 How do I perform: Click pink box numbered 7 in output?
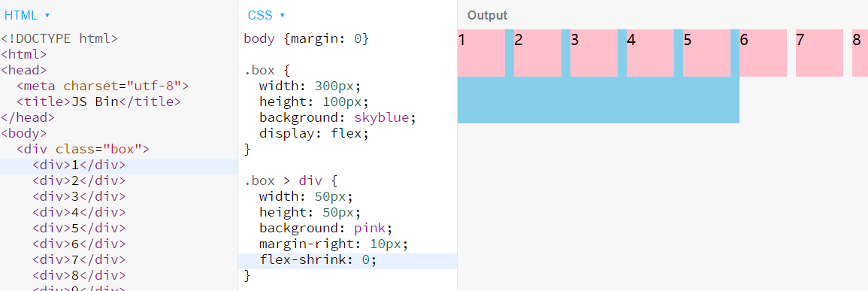[819, 53]
